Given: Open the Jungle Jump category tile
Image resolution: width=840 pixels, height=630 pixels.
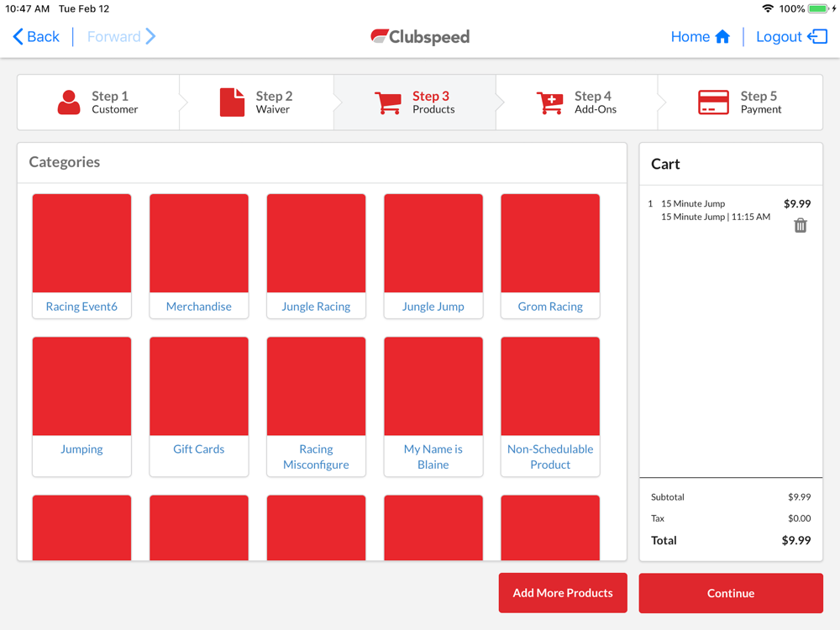Looking at the screenshot, I should pos(433,256).
